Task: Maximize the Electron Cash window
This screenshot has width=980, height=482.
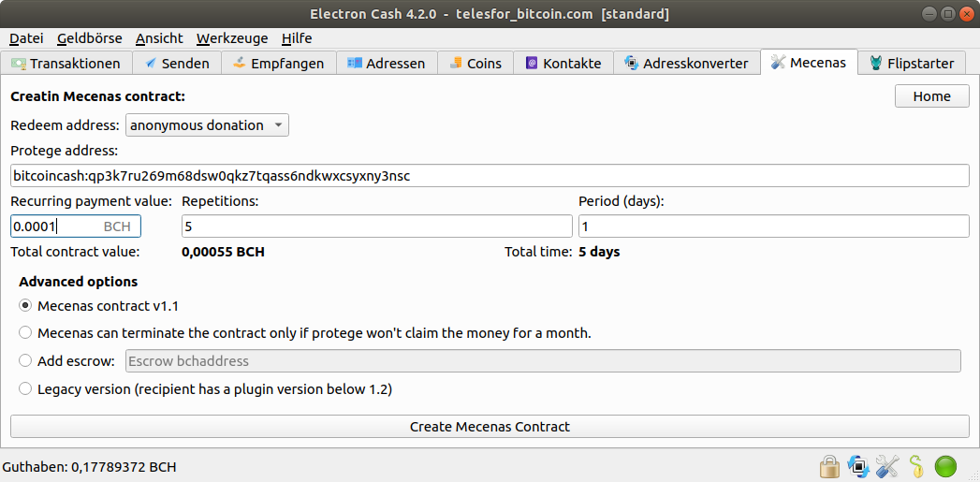Action: click(948, 13)
